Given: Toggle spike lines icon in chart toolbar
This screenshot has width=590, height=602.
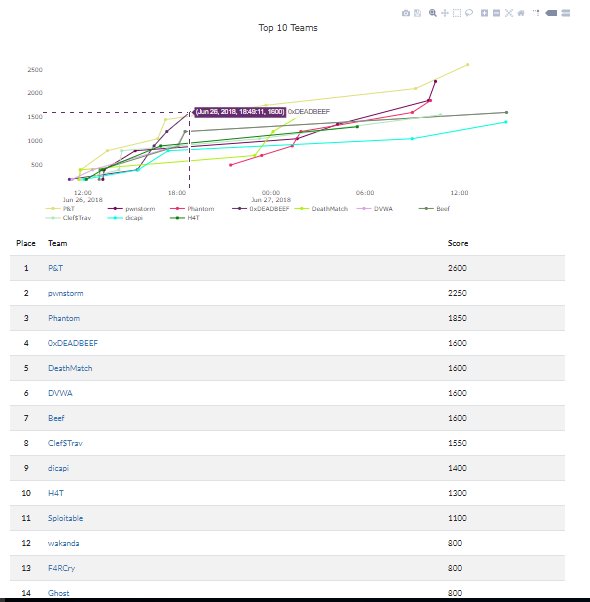Looking at the screenshot, I should point(536,13).
